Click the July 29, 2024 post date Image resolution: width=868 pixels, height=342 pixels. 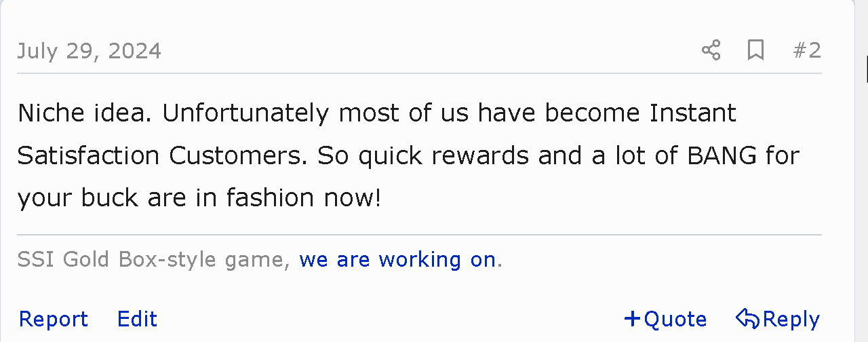[89, 51]
